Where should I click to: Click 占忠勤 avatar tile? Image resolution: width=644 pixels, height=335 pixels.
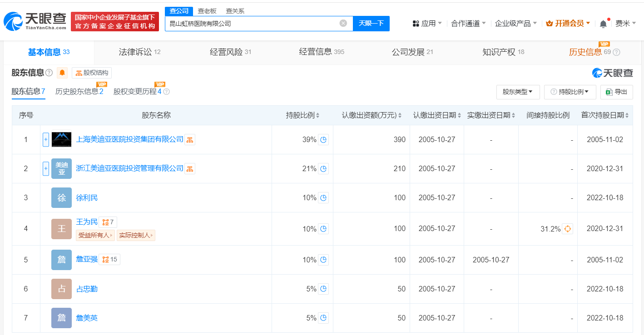point(61,289)
